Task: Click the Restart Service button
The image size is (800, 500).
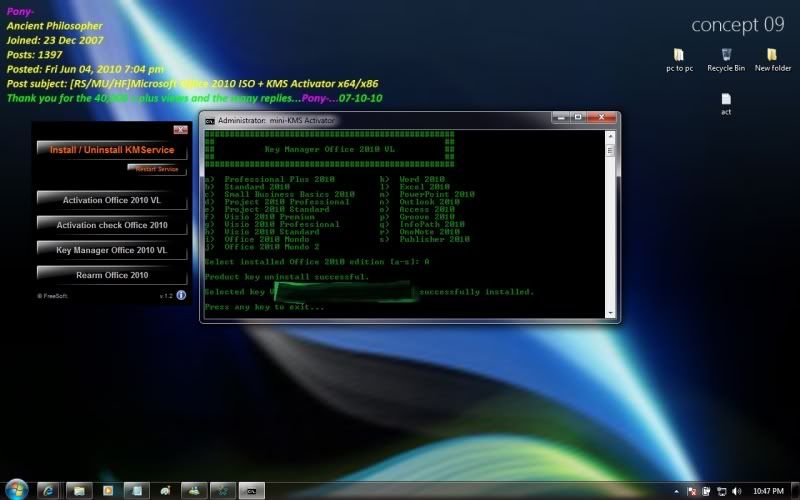Action: coord(157,169)
